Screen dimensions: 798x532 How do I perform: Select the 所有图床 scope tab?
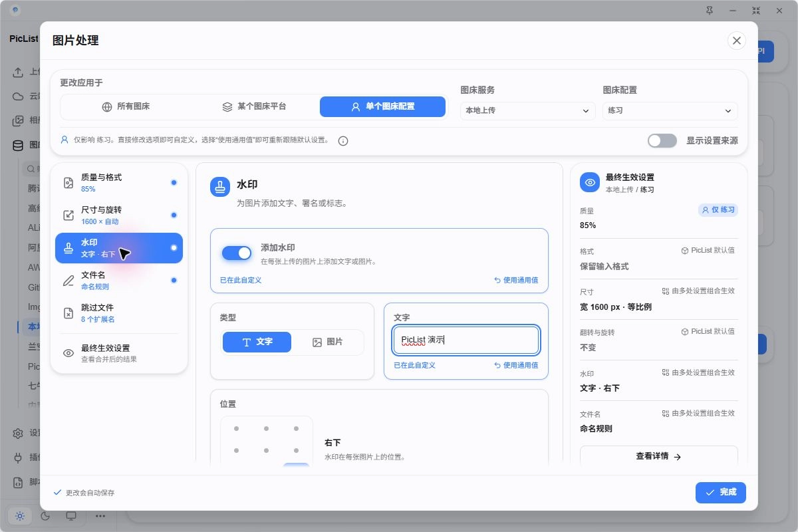coord(126,106)
